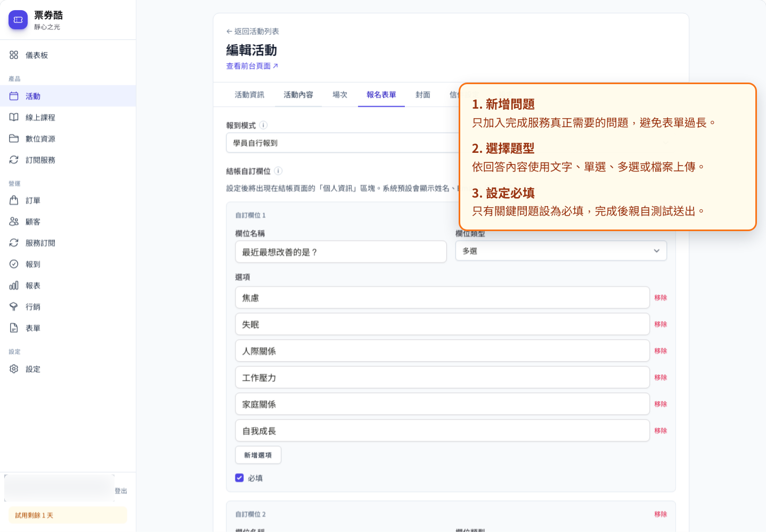Click the 人際關係 option input field
The image size is (766, 532).
pyautogui.click(x=442, y=351)
